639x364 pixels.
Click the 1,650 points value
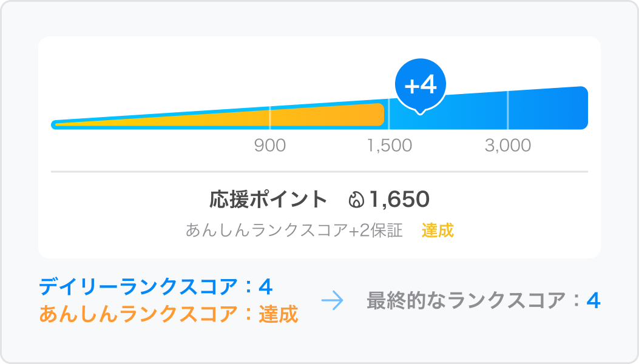[399, 200]
